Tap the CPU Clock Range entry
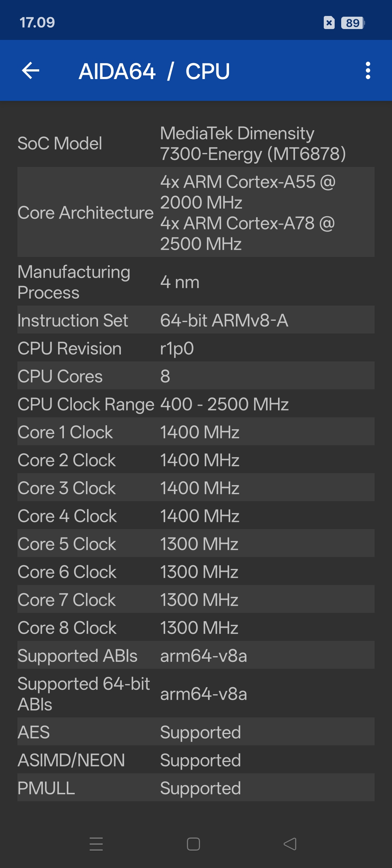 196,404
